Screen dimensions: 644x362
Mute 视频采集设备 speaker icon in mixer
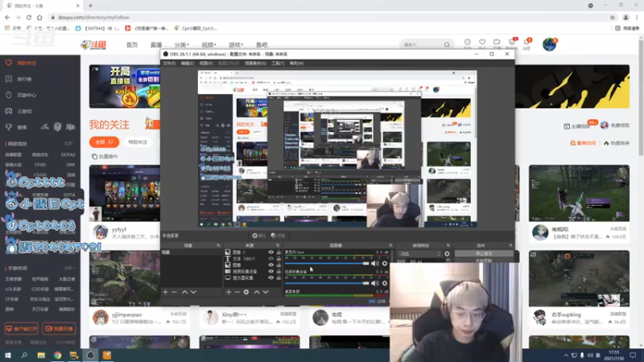[375, 283]
